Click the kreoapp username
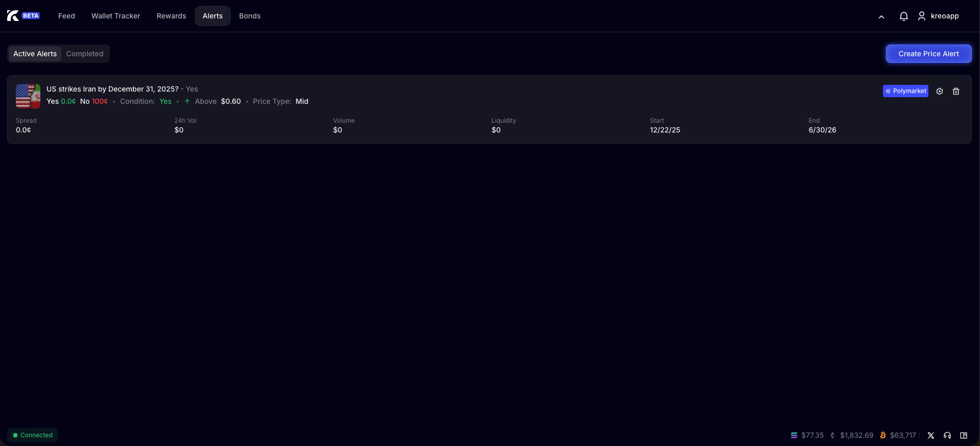This screenshot has height=446, width=980. [945, 16]
